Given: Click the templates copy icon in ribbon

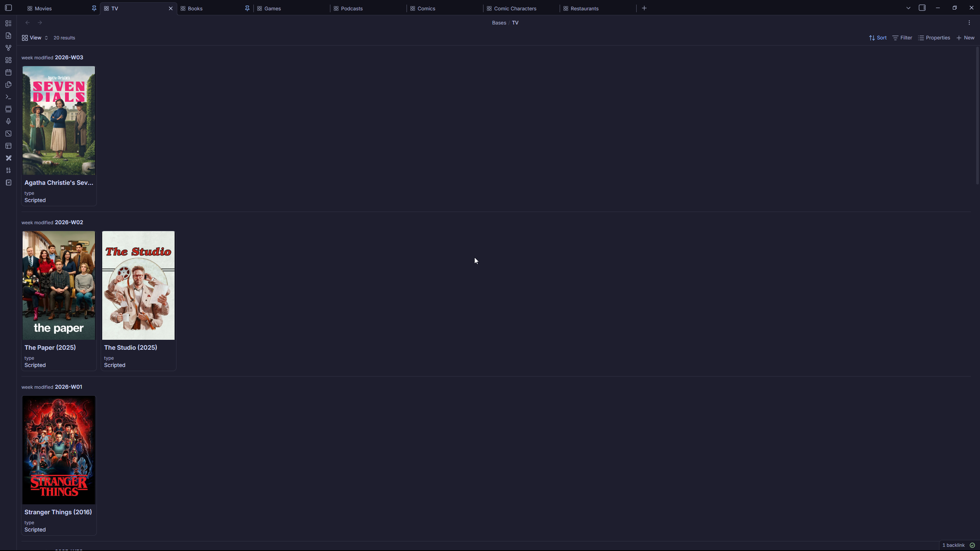Looking at the screenshot, I should pyautogui.click(x=8, y=85).
